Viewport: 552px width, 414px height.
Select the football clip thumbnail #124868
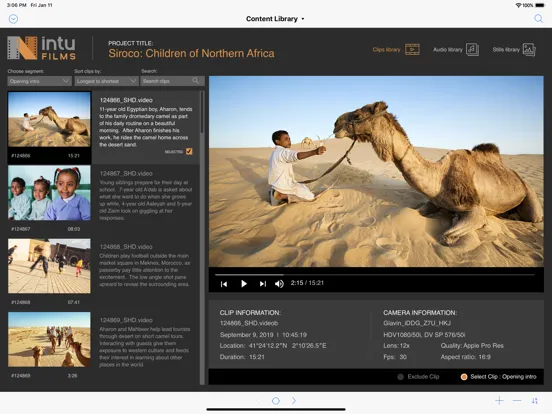point(49,266)
